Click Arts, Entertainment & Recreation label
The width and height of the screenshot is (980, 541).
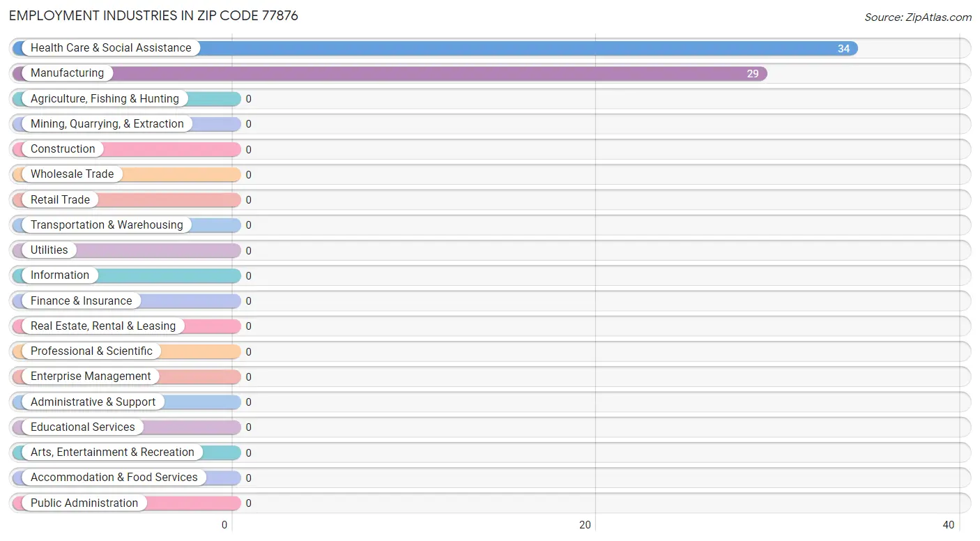pyautogui.click(x=112, y=452)
